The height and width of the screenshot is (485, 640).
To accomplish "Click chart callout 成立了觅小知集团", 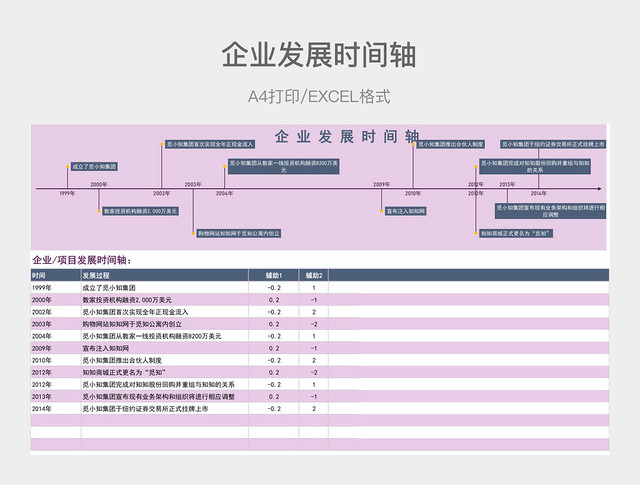I will click(x=94, y=167).
